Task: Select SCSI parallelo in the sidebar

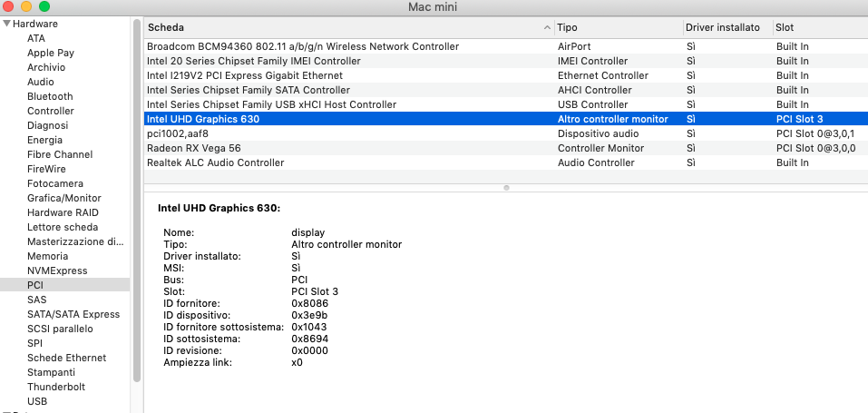Action: (60, 329)
